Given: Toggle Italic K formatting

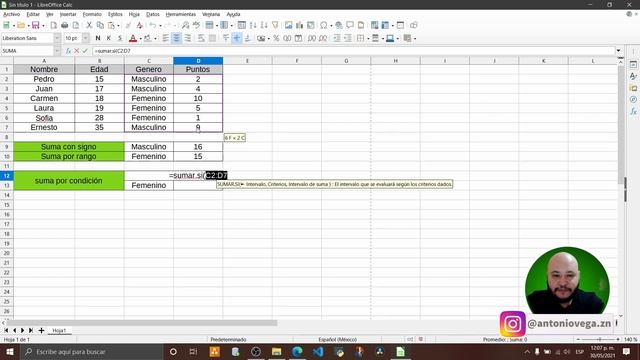Looking at the screenshot, I should pyautogui.click(x=109, y=38).
